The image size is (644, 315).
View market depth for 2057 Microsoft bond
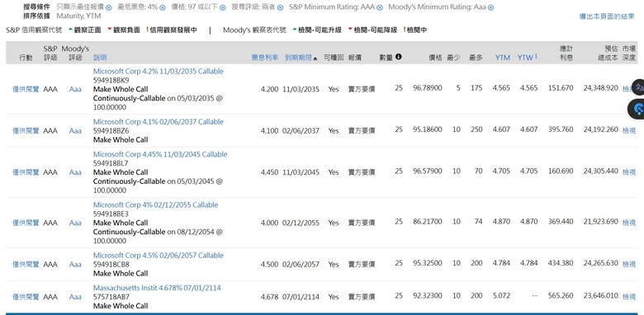tap(629, 265)
